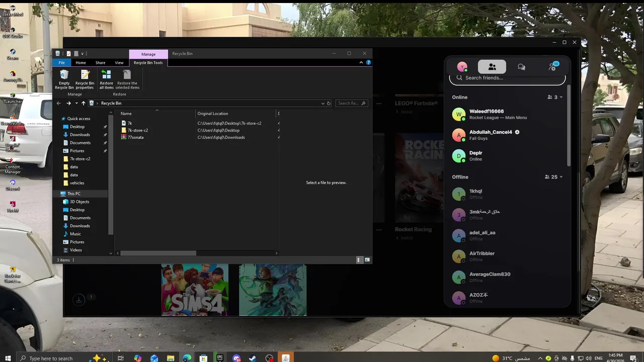The height and width of the screenshot is (362, 644).
Task: Click the Steam icon in the taskbar
Action: click(x=253, y=358)
